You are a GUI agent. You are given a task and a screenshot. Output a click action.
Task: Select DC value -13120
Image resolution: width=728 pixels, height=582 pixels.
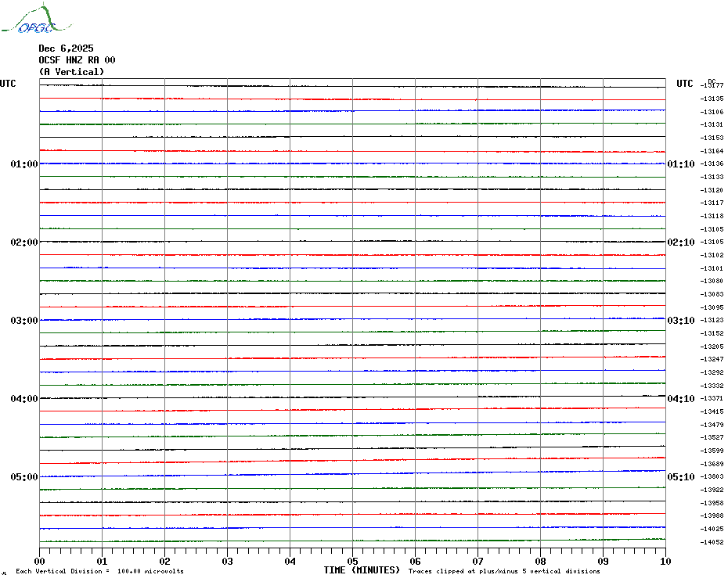[712, 190]
